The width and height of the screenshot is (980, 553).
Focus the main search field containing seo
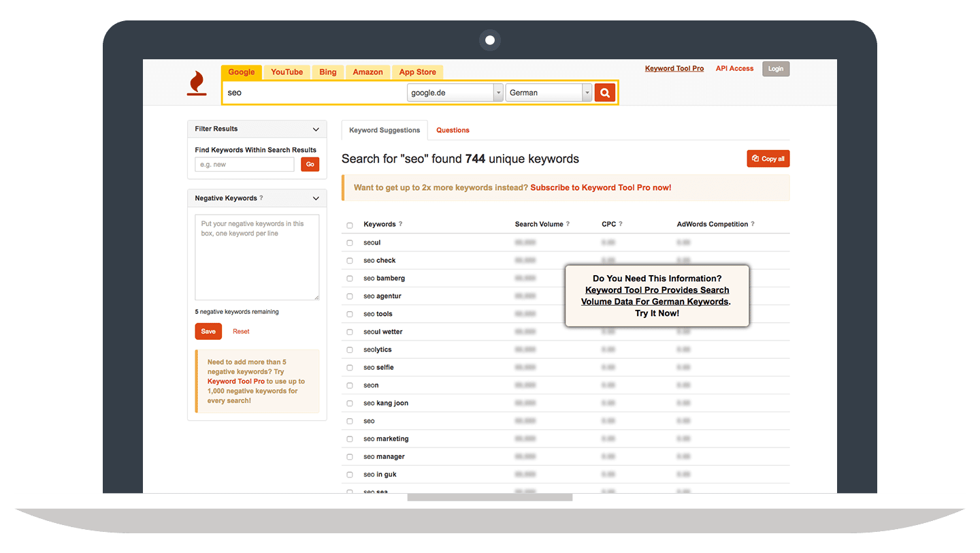tap(314, 93)
